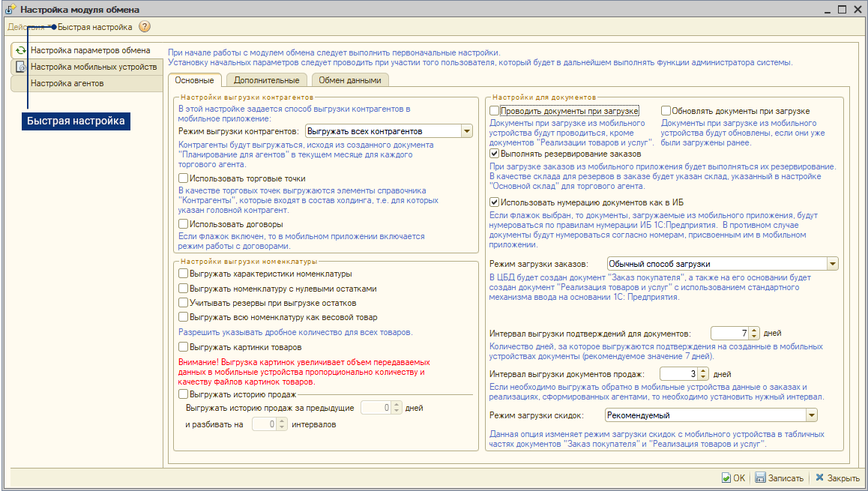
Task: Switch to Настройка мобильных устройств side tab
Action: 87,67
